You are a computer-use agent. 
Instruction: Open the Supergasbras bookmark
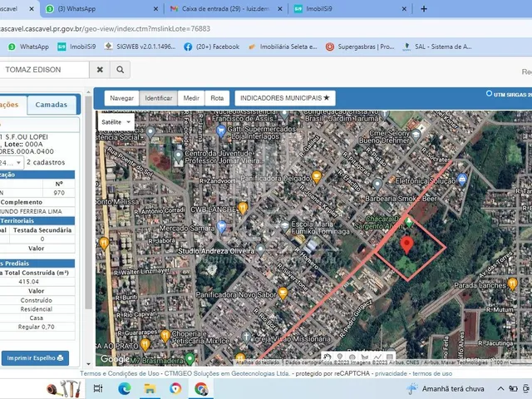pyautogui.click(x=360, y=47)
